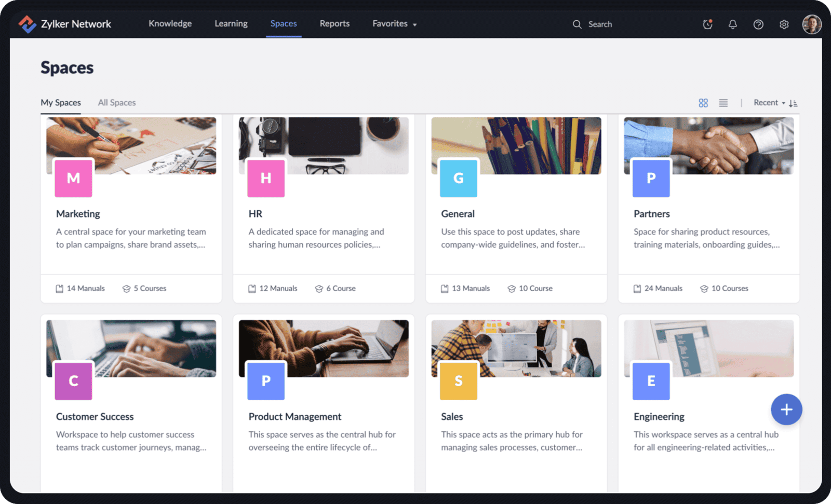
Task: Click the search magnifier icon
Action: [577, 24]
